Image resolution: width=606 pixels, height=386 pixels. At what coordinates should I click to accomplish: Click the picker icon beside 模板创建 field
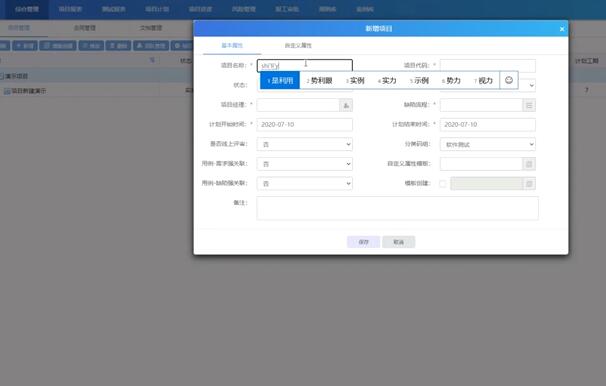(529, 184)
